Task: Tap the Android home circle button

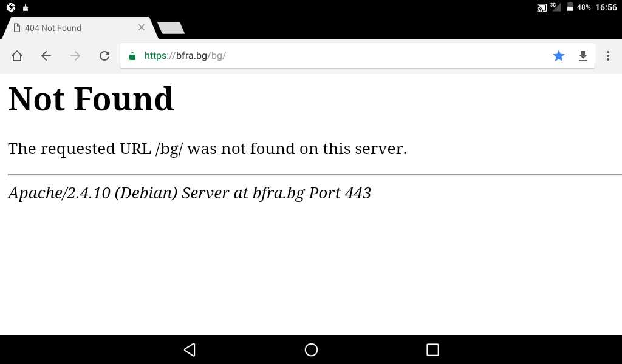Action: pos(311,349)
